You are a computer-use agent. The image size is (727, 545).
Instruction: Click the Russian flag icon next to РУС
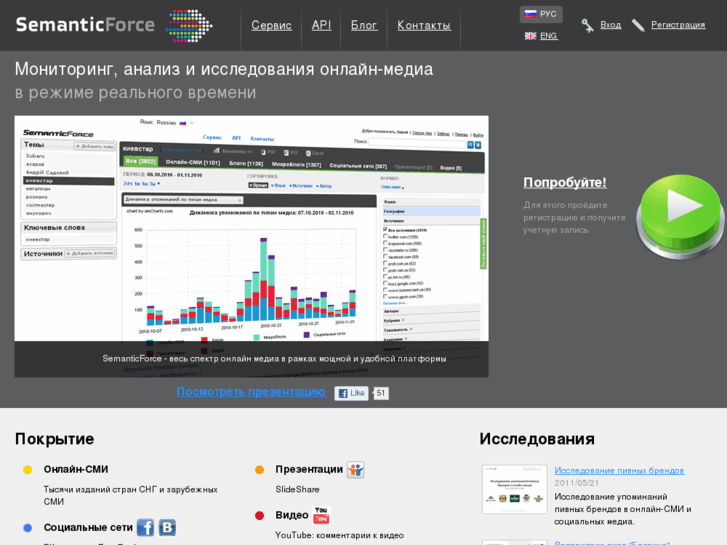530,14
